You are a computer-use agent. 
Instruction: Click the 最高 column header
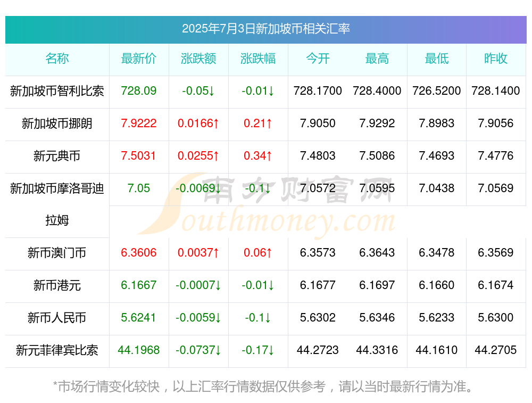(x=377, y=59)
